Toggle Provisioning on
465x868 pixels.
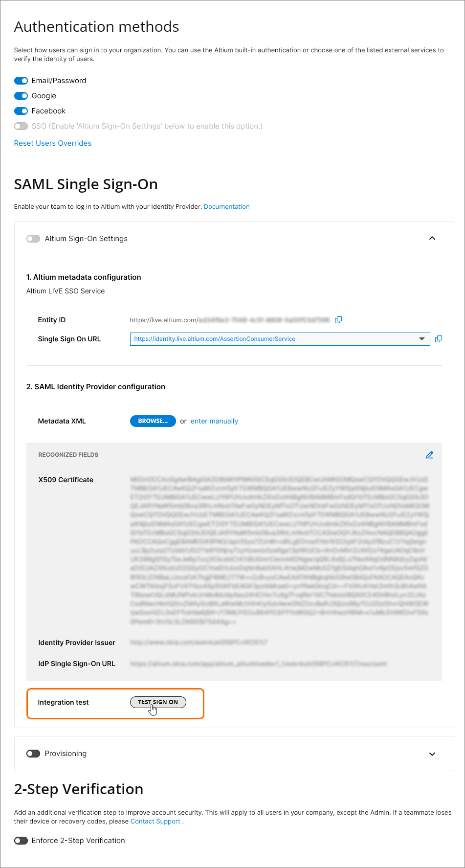(x=33, y=754)
